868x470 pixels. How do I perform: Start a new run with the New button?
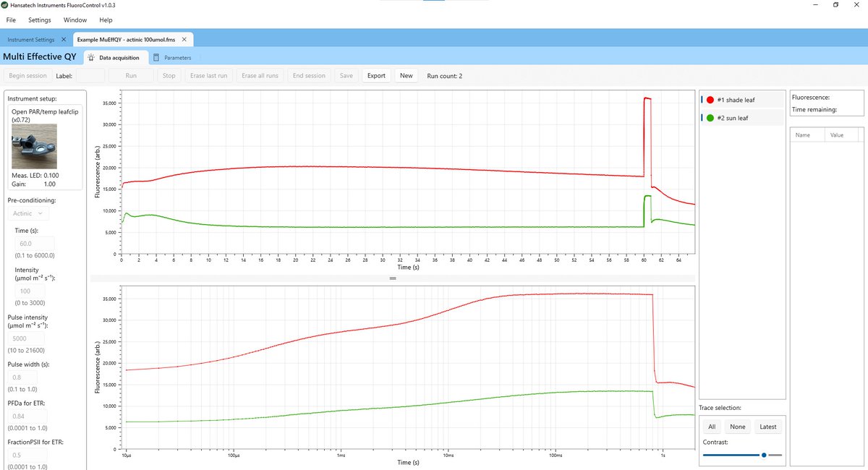(x=406, y=75)
